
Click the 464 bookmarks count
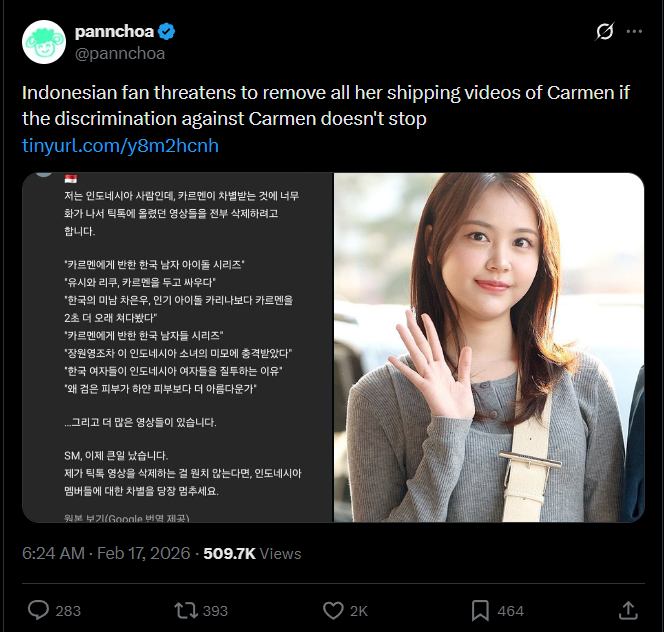(x=510, y=611)
